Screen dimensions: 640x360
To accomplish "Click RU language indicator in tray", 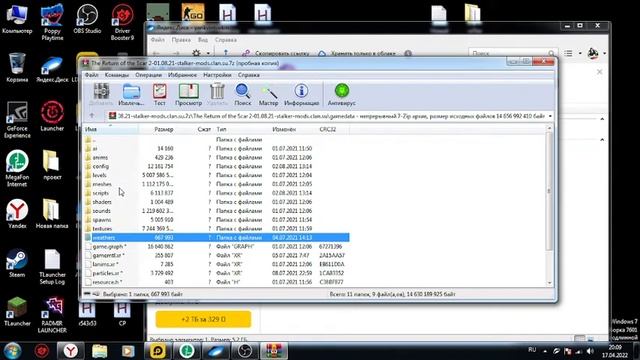I will coord(532,350).
